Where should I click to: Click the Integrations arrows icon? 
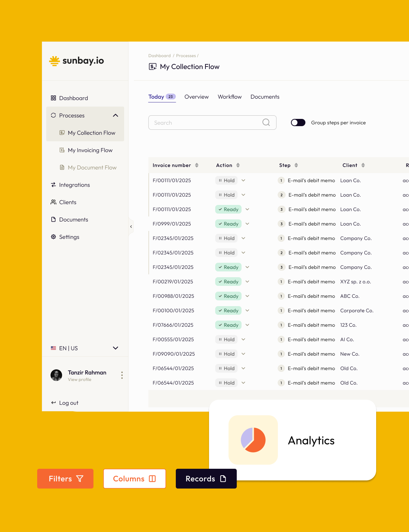(53, 185)
